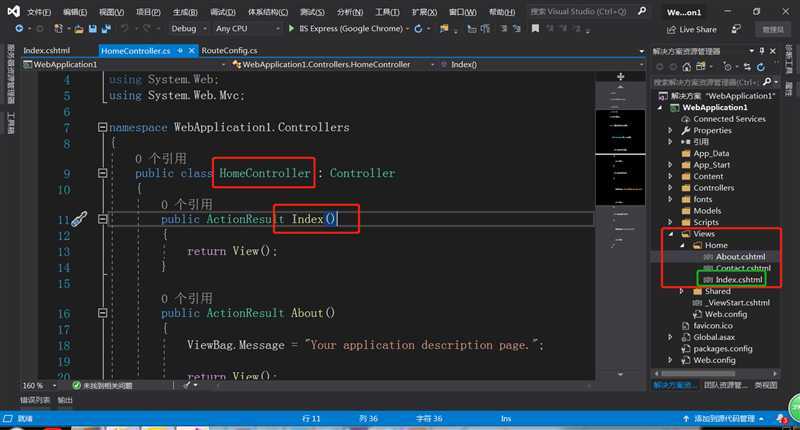This screenshot has width=800, height=430.
Task: Click the Connected Services node
Action: (729, 119)
